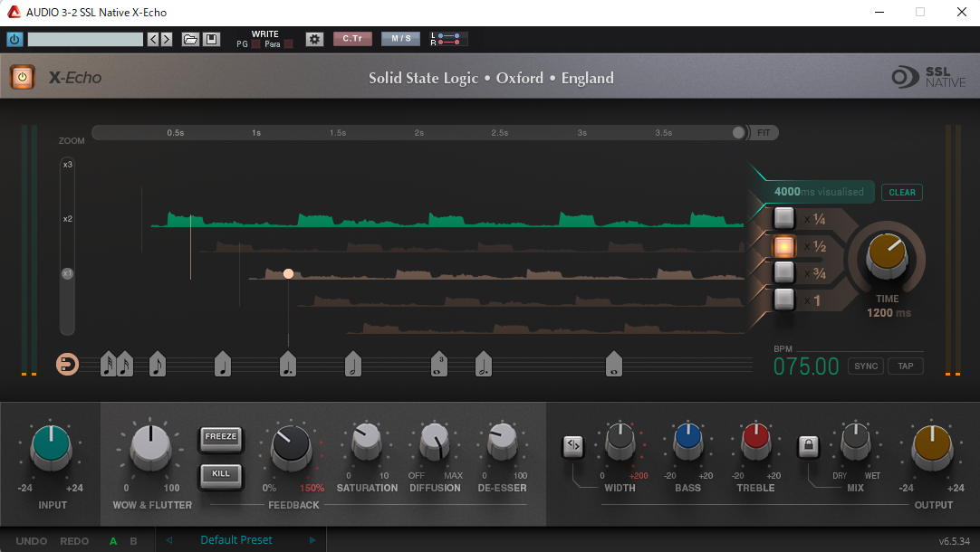Click the M/S mode button
Screen dimensions: 980x552
(x=400, y=39)
